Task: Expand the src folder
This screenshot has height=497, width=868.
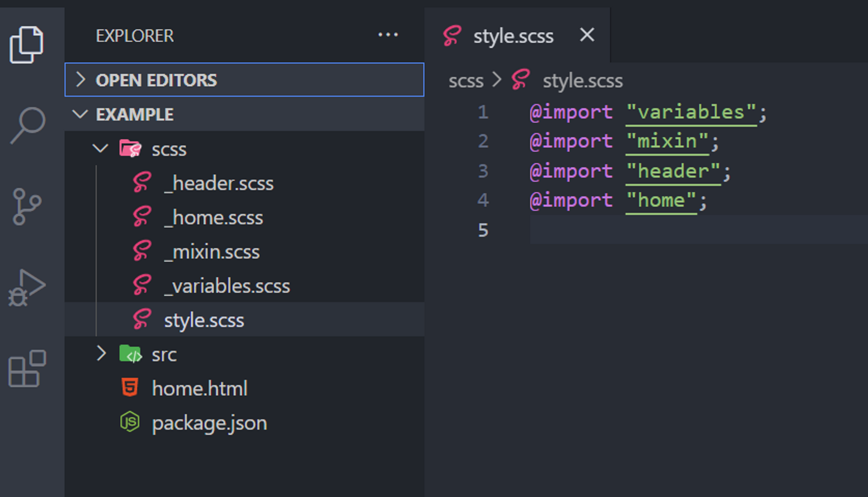Action: point(101,354)
